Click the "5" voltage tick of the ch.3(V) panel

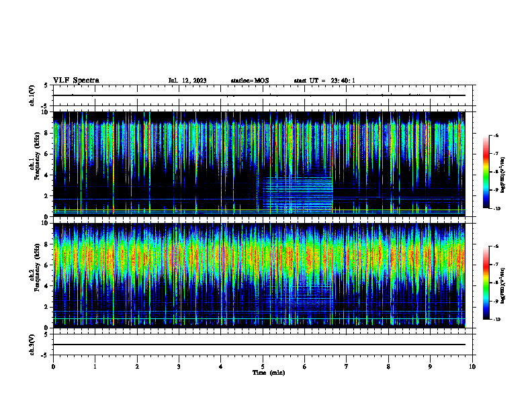(x=46, y=334)
